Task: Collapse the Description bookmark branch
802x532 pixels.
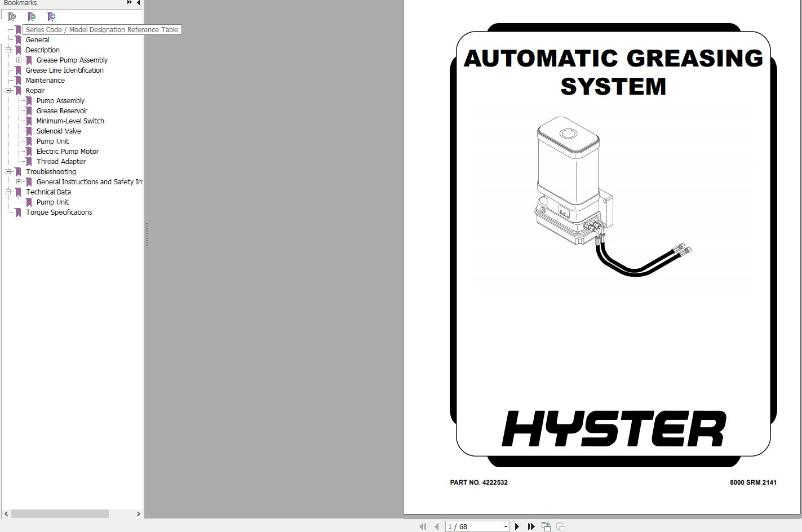Action: pos(8,50)
